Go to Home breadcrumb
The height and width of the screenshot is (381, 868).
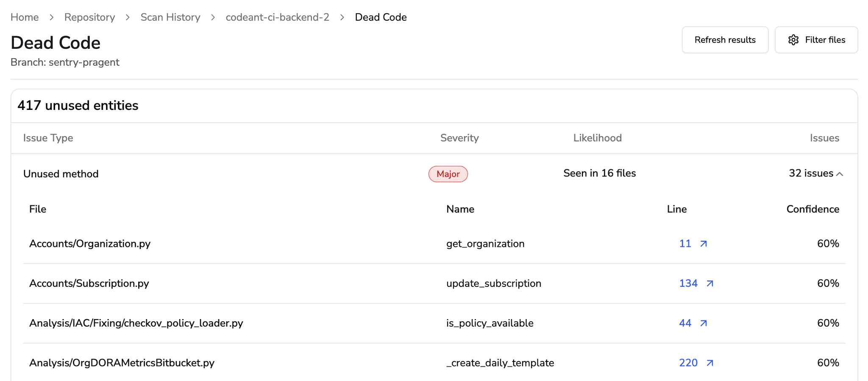coord(25,17)
